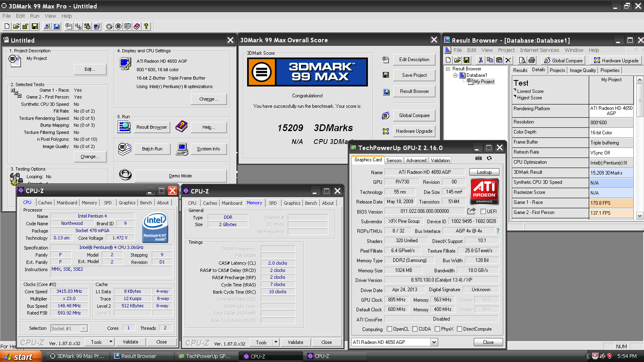Click Change button under Selected Tests
Screen dimensions: 644x362
click(x=90, y=157)
